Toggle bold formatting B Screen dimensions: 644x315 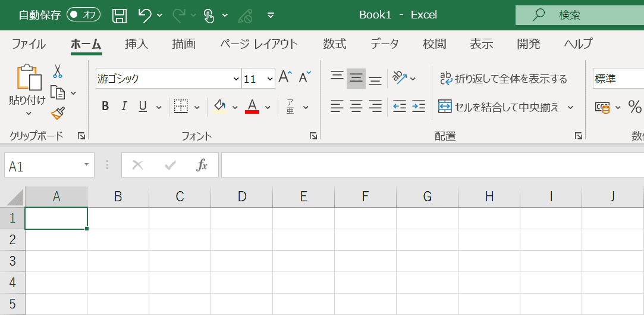(x=105, y=107)
